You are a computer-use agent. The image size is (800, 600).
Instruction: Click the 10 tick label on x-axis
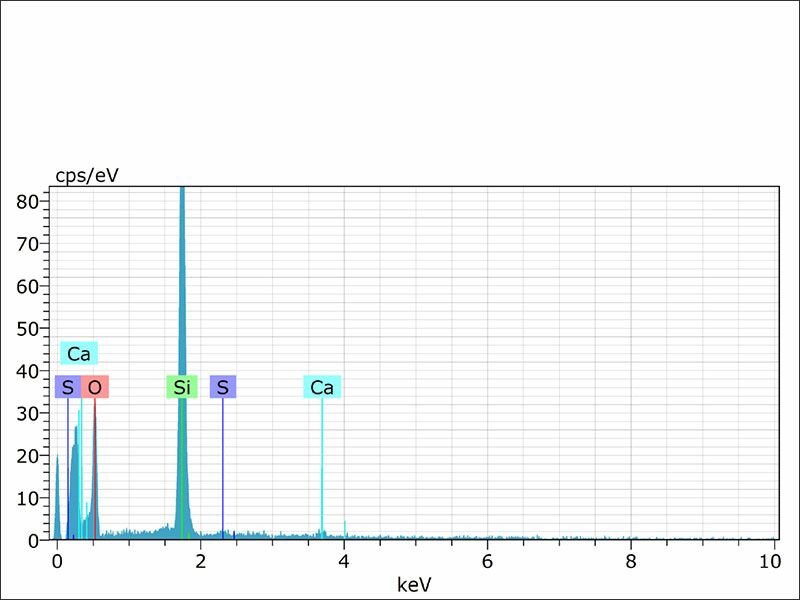(x=770, y=562)
